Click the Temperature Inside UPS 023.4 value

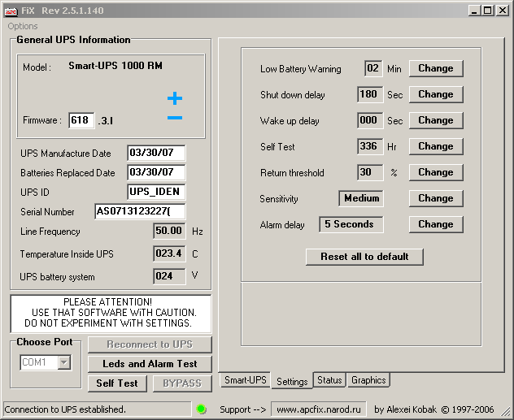pos(169,253)
